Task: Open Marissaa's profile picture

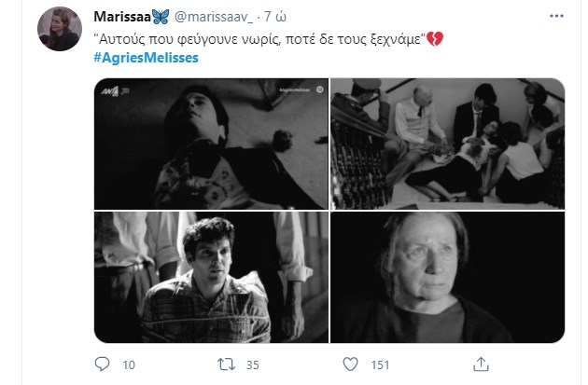Action: tap(60, 29)
